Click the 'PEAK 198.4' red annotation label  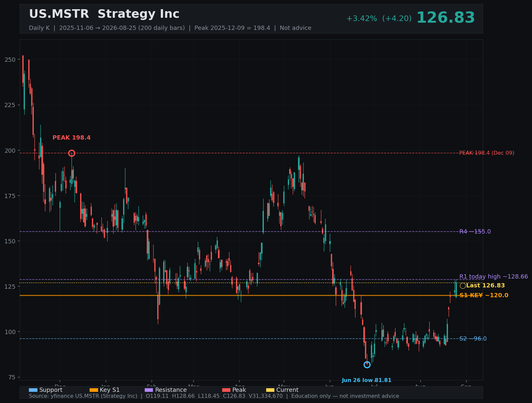click(72, 138)
